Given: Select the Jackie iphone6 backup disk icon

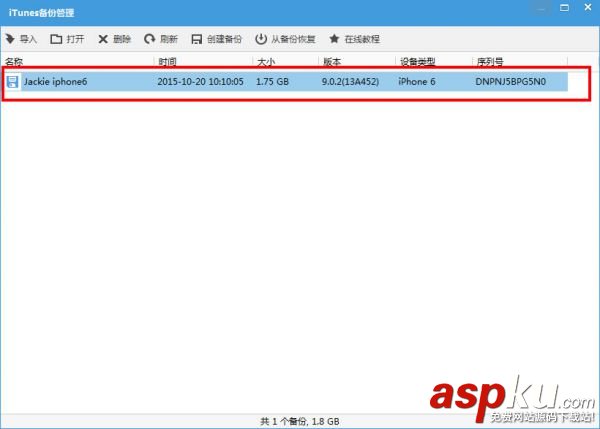Looking at the screenshot, I should click(x=12, y=82).
